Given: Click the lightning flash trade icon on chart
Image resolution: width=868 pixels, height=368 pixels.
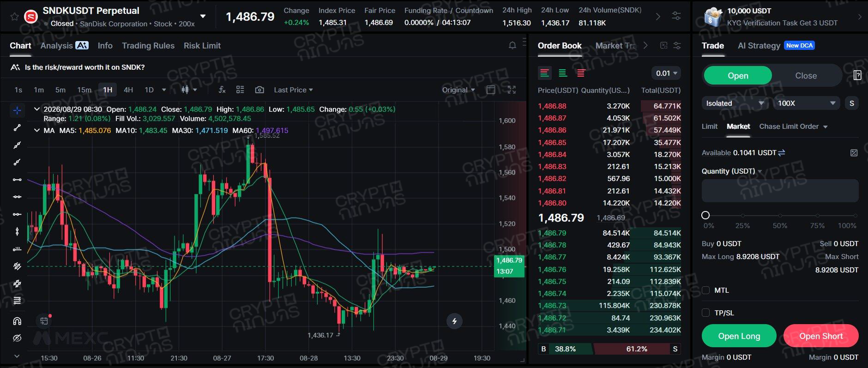Looking at the screenshot, I should coord(454,321).
